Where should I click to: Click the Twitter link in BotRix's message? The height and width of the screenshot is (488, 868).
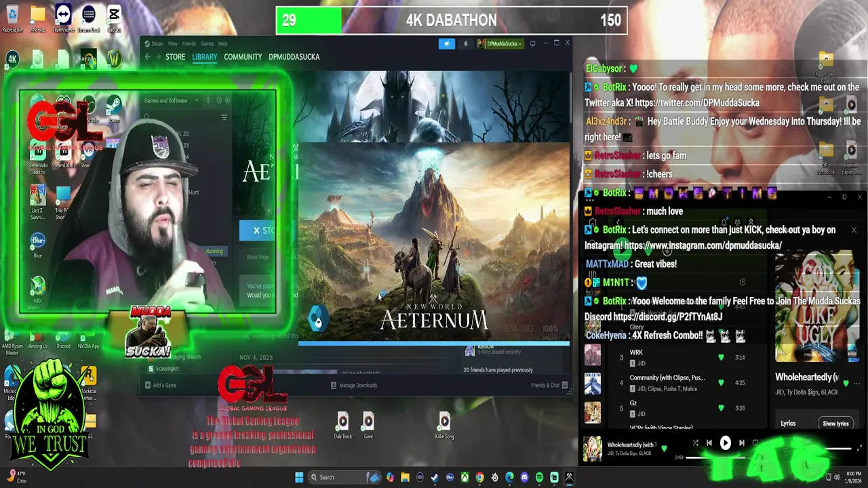click(x=697, y=103)
